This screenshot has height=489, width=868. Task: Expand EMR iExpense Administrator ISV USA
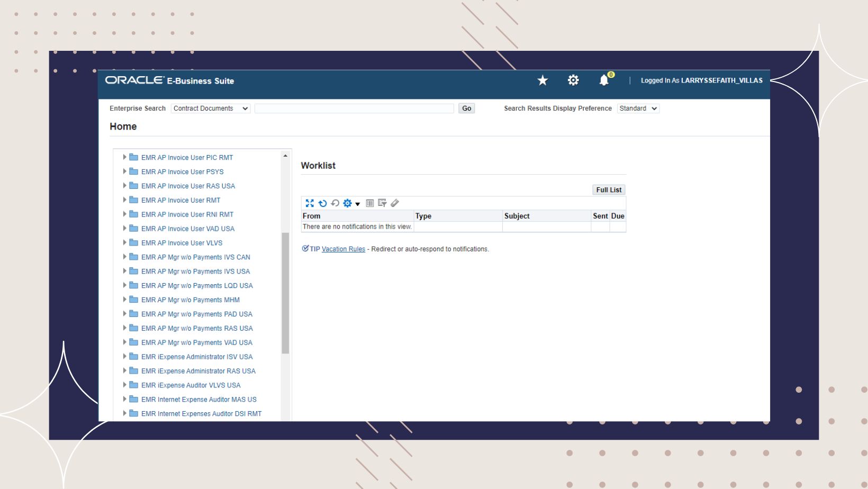click(x=125, y=357)
